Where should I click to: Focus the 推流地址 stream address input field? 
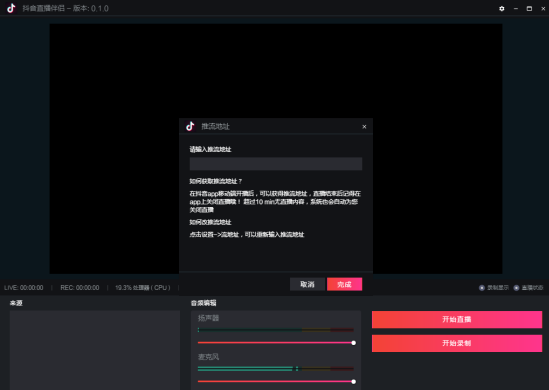pyautogui.click(x=276, y=164)
